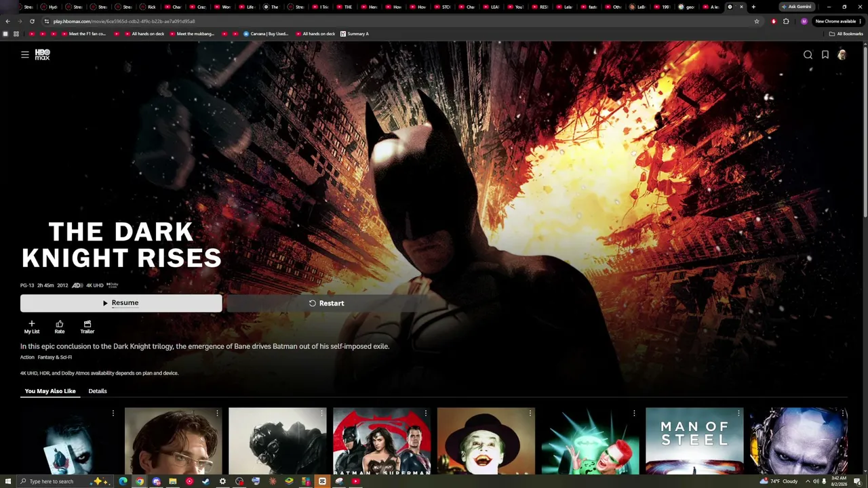Open the HBO Max hamburger menu

25,55
